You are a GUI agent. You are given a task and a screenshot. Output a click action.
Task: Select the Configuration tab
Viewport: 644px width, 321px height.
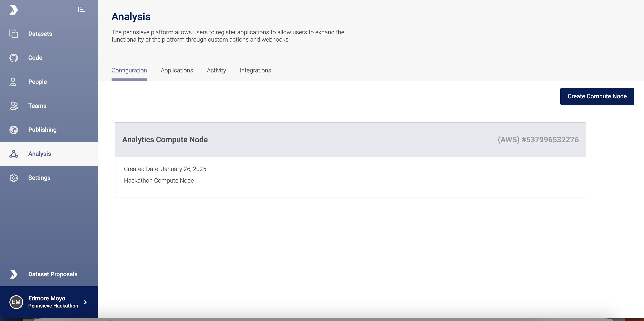pos(129,70)
